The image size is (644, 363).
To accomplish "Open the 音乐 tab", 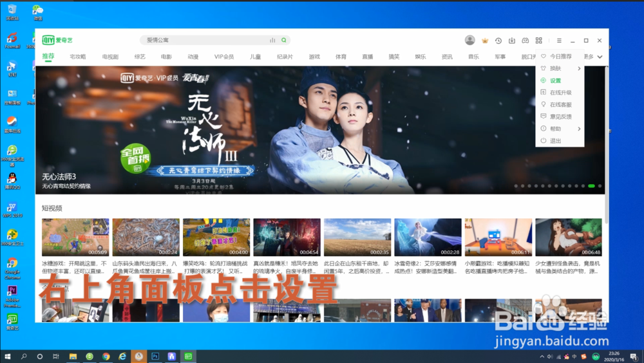I will pyautogui.click(x=473, y=57).
